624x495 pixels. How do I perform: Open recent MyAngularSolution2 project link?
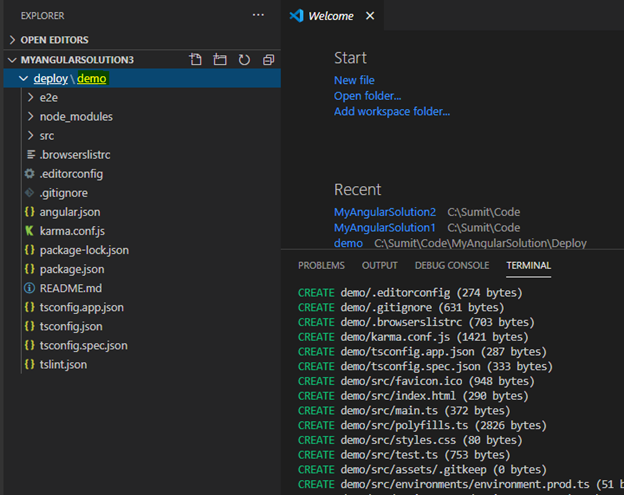[x=385, y=212]
